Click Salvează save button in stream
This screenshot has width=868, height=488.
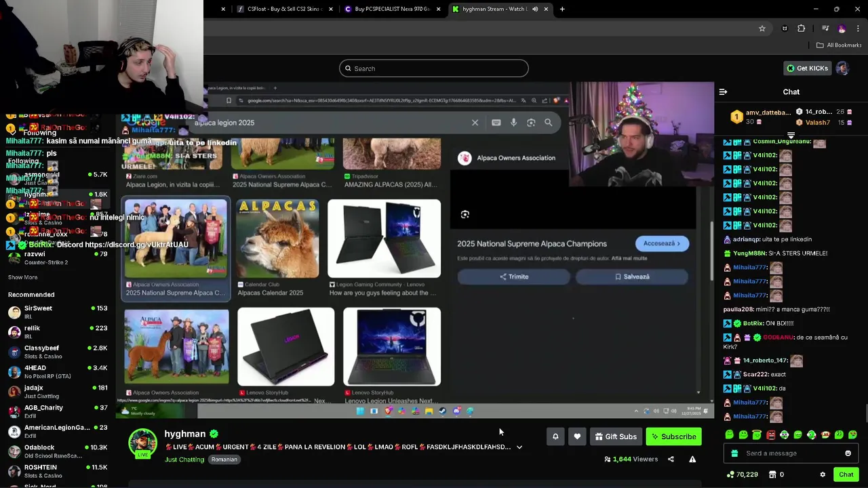pyautogui.click(x=632, y=277)
